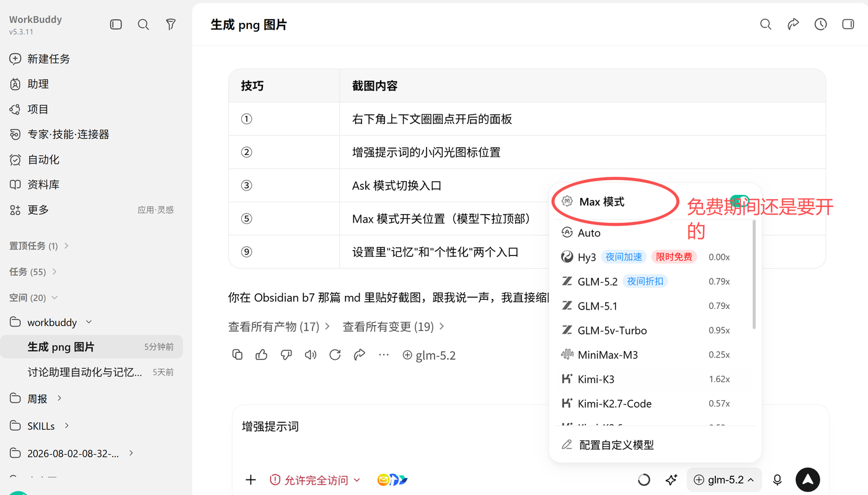Click the colorful connector icons cluster
The height and width of the screenshot is (495, 868).
click(392, 479)
